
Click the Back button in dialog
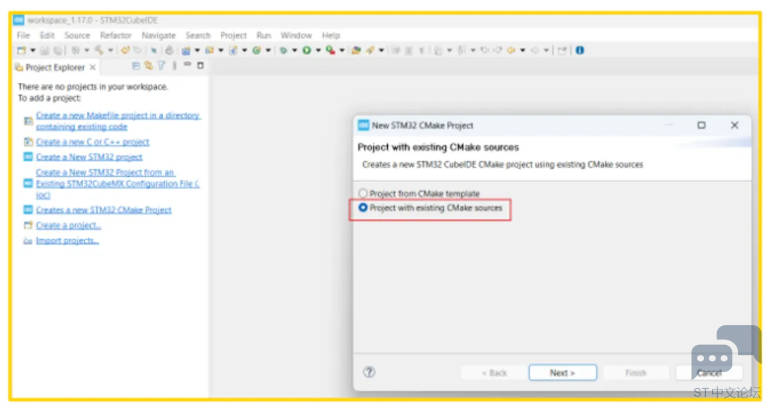[494, 373]
